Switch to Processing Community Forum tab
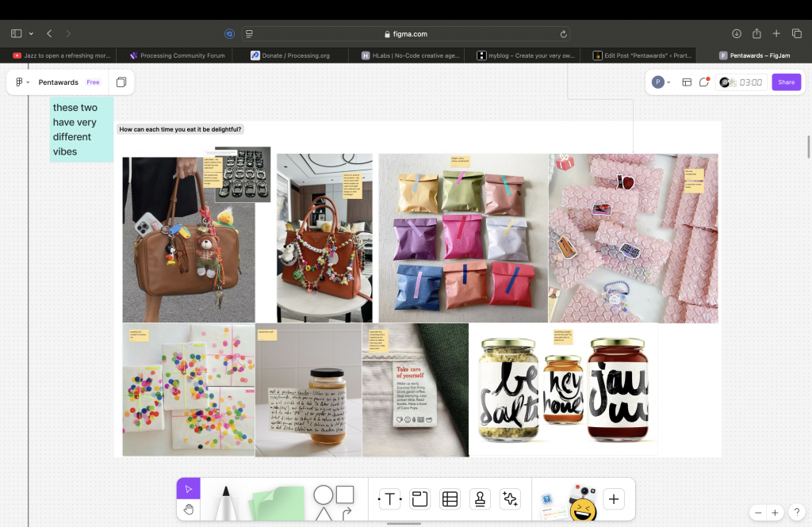The image size is (812, 527). (x=177, y=55)
